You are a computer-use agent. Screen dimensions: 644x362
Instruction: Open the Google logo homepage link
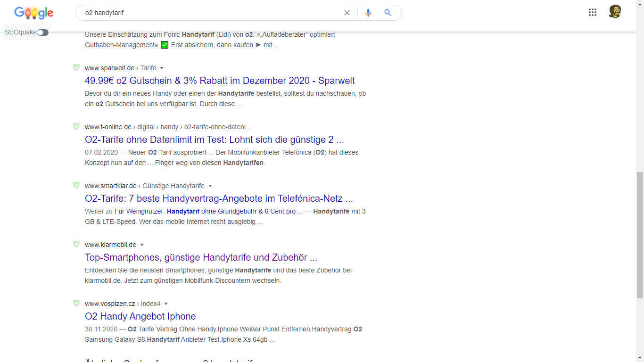click(33, 13)
